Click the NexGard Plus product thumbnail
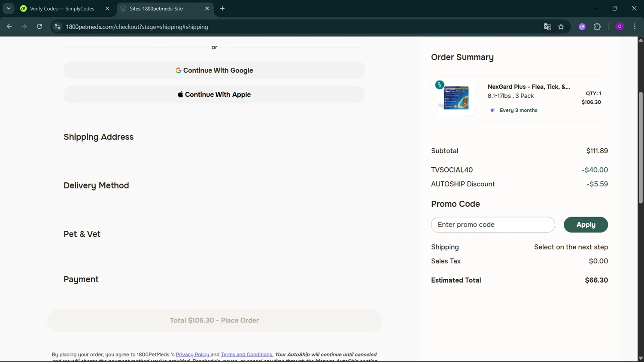This screenshot has width=644, height=362. [456, 98]
